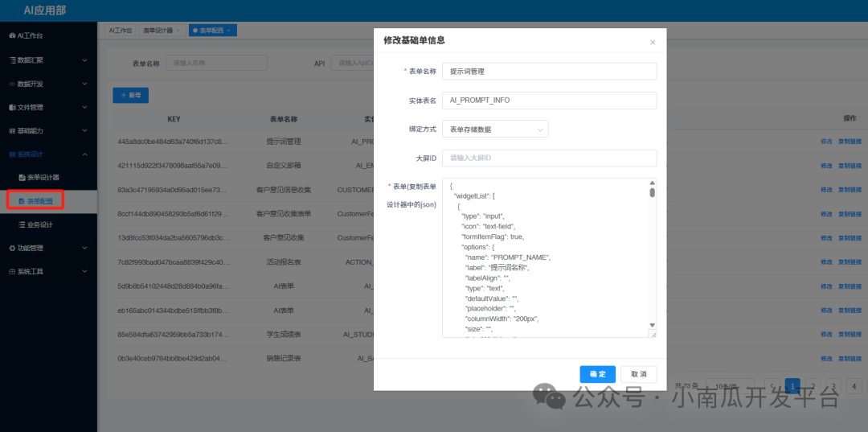868x432 pixels.
Task: Click 修改 link for 销售记录表 row
Action: coord(826,358)
